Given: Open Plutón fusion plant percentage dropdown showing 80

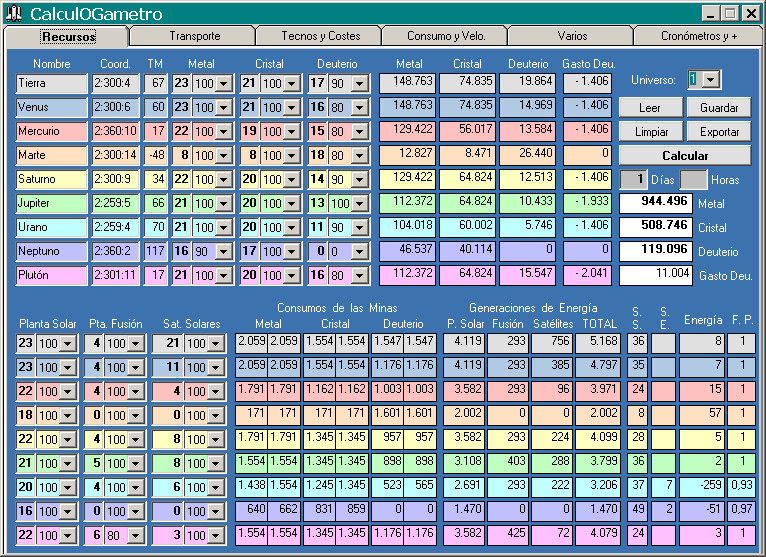Looking at the screenshot, I should pos(136,536).
